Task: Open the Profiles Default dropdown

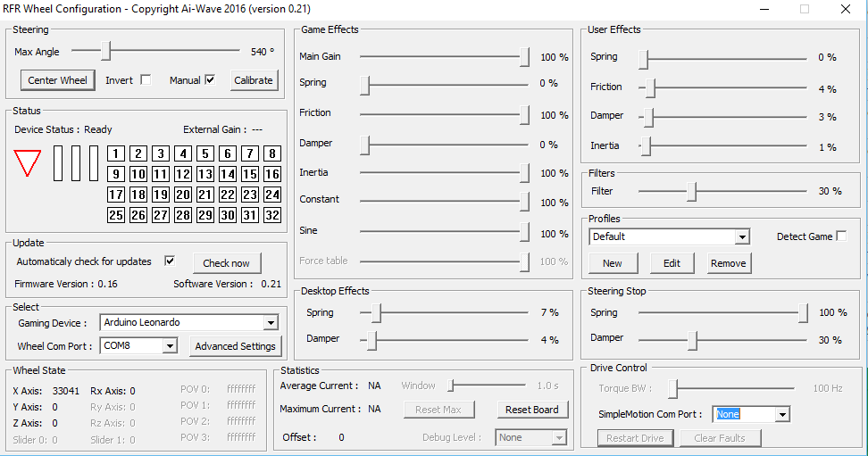Action: click(742, 236)
